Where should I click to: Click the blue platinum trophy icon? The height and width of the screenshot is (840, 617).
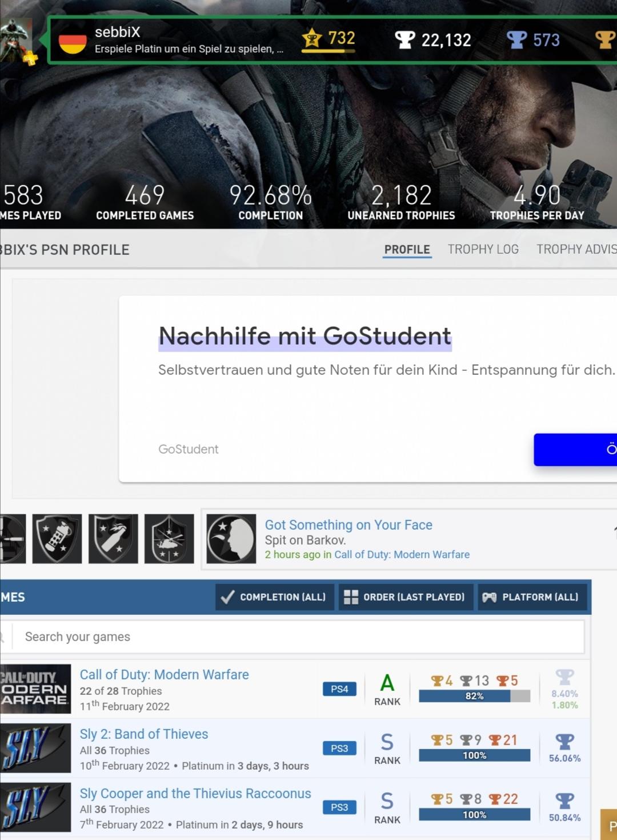[516, 39]
